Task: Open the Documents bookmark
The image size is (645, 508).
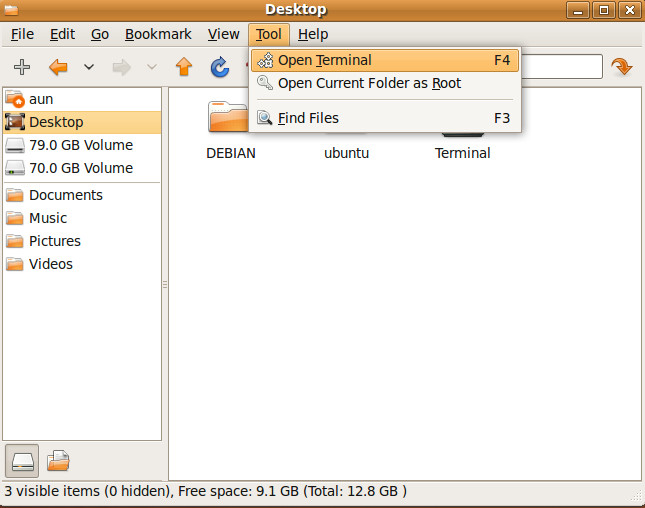Action: [x=82, y=195]
